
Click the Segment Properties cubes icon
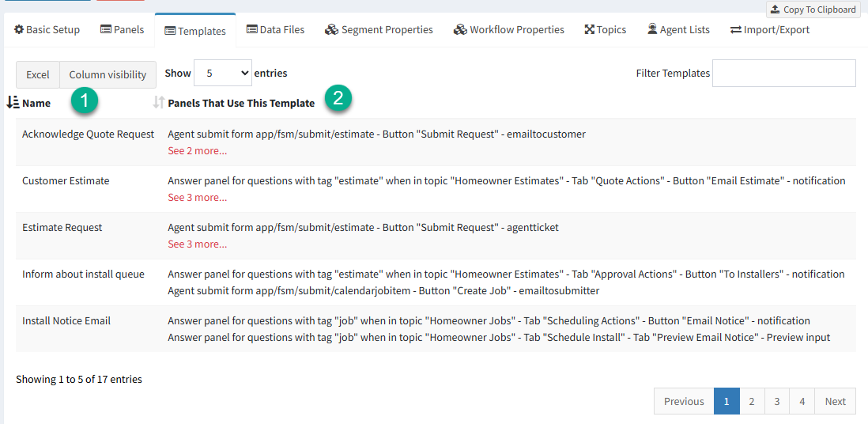point(331,29)
